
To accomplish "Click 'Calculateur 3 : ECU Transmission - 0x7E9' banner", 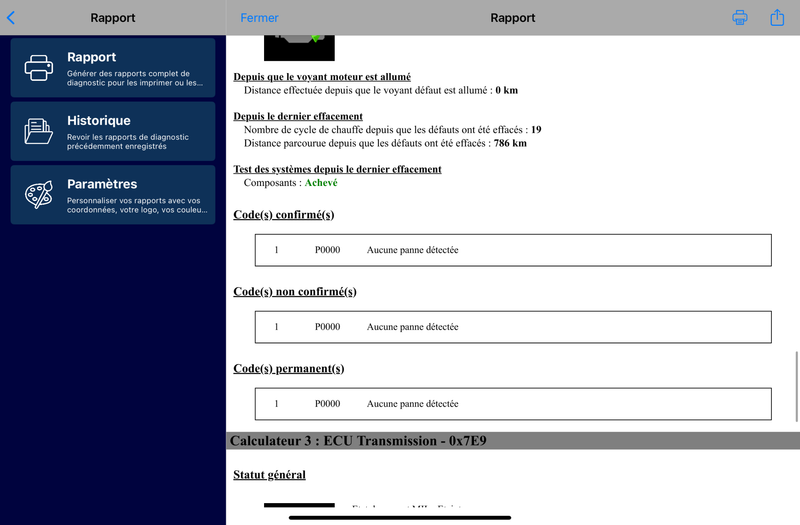I will [513, 441].
